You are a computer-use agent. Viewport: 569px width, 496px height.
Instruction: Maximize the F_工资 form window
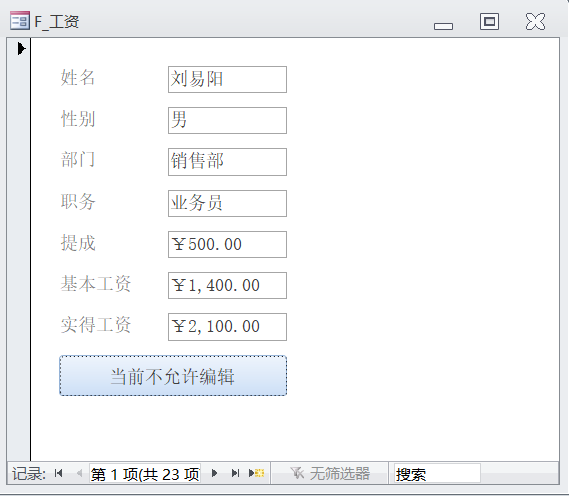click(489, 21)
